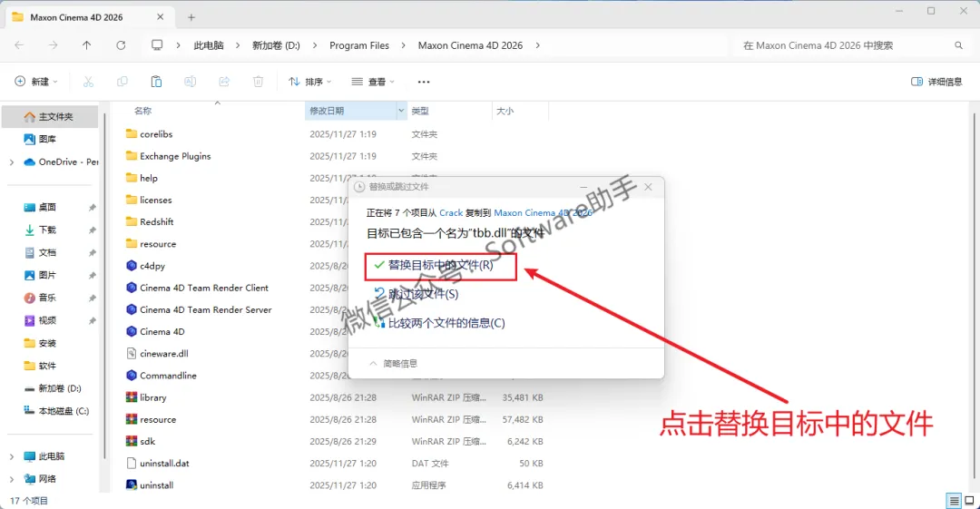Expand the OneDrive tree node
The width and height of the screenshot is (980, 509).
pyautogui.click(x=12, y=162)
